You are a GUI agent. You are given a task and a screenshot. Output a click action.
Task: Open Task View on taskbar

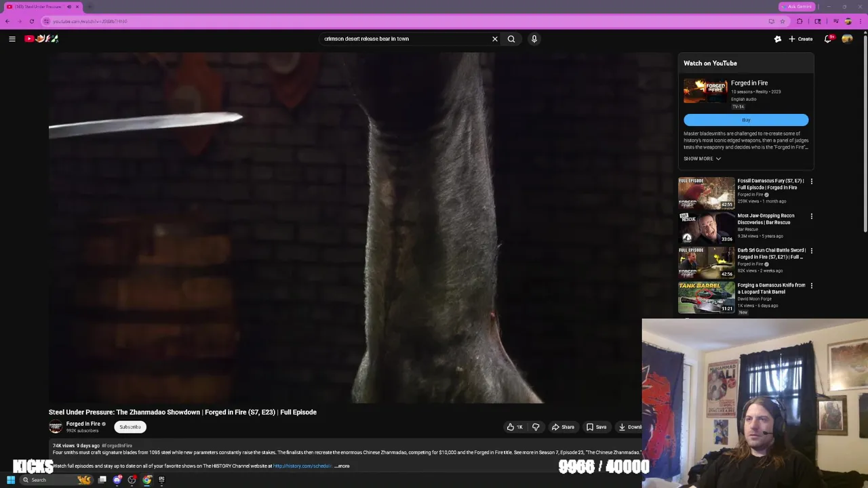(102, 480)
